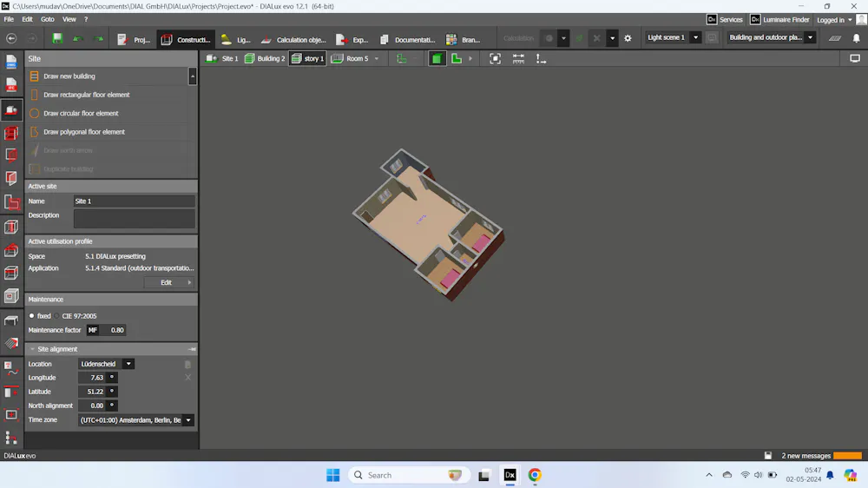This screenshot has height=488, width=868.
Task: Select story 1 in breadcrumb bar
Action: [307, 59]
